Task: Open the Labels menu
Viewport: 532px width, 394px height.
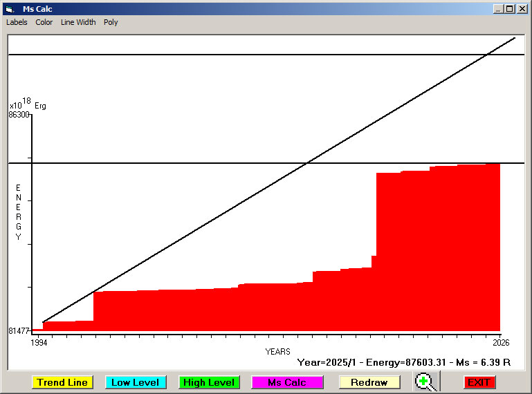Action: 17,22
